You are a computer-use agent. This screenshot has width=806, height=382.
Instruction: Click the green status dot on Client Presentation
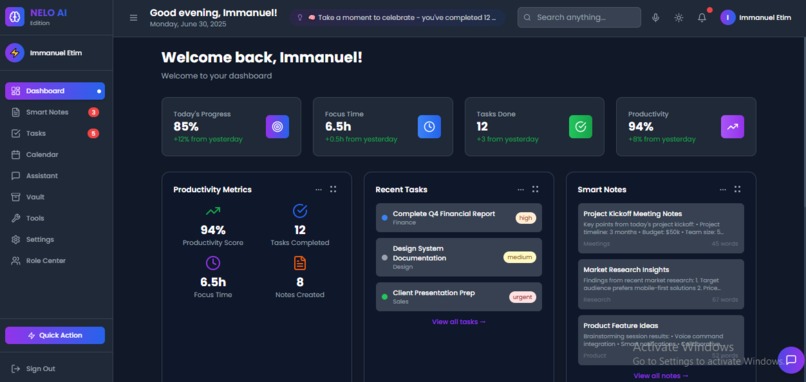(x=384, y=297)
